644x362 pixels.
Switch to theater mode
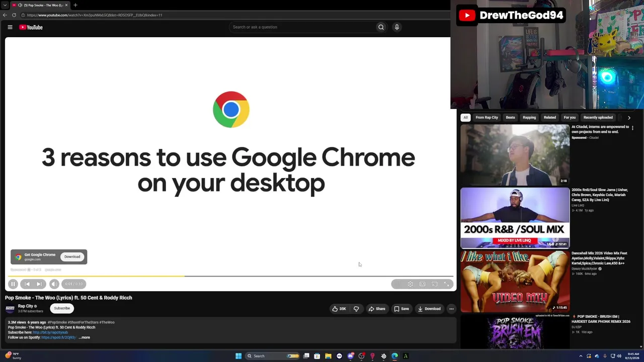point(423,284)
